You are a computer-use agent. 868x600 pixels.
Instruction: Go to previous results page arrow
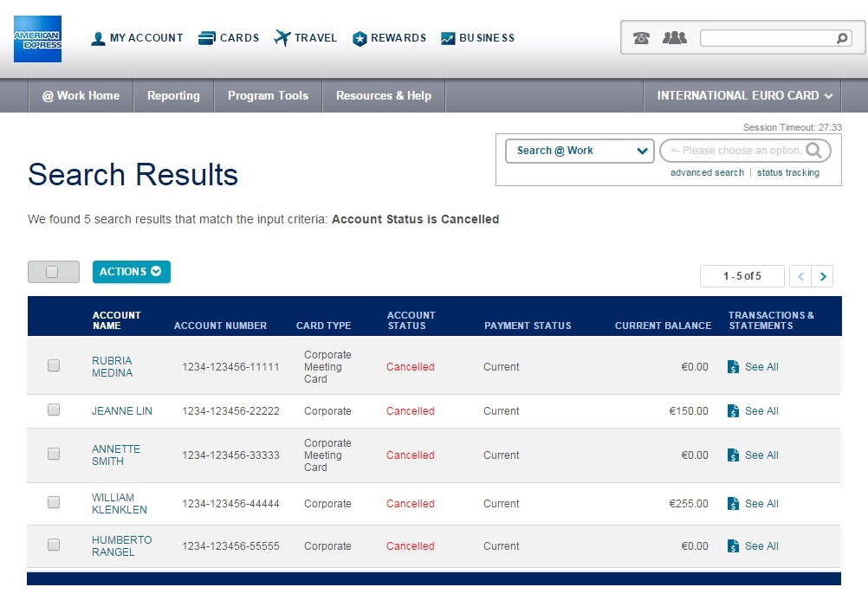coord(801,276)
